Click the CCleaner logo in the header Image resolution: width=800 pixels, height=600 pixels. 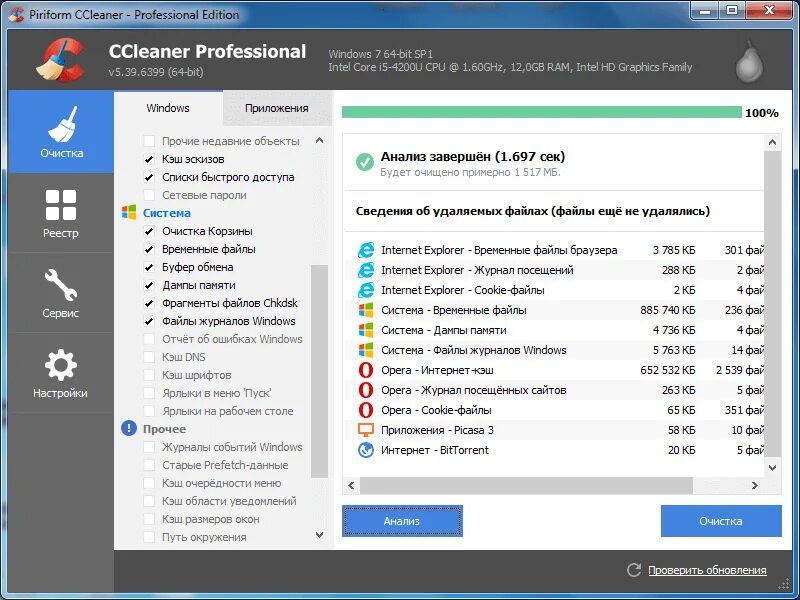(x=60, y=60)
